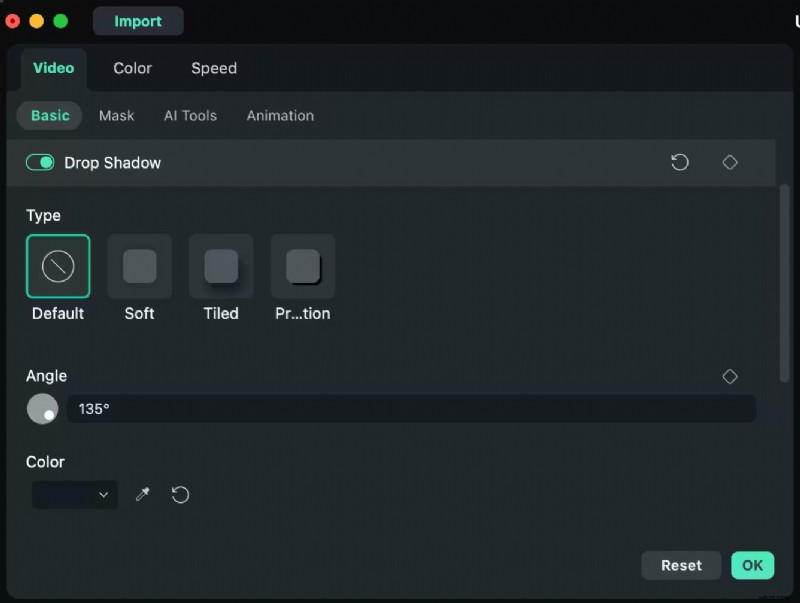Select the Soft shadow type

click(139, 266)
